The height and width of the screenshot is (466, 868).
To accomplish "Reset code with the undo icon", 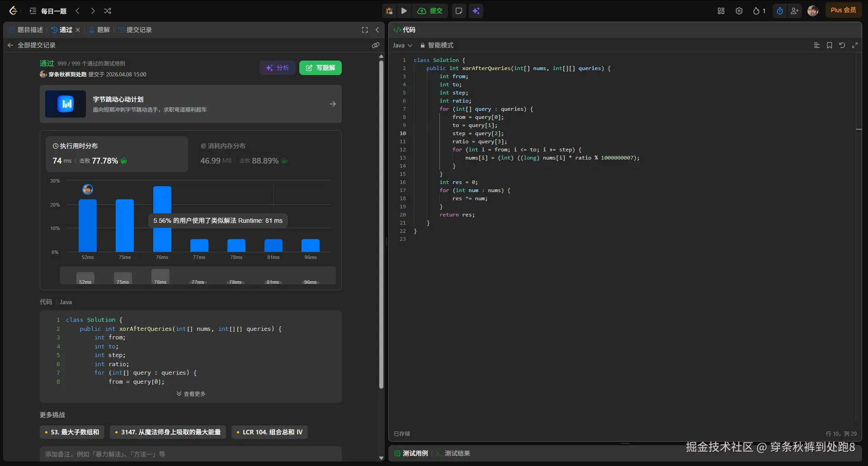I will click(x=842, y=45).
